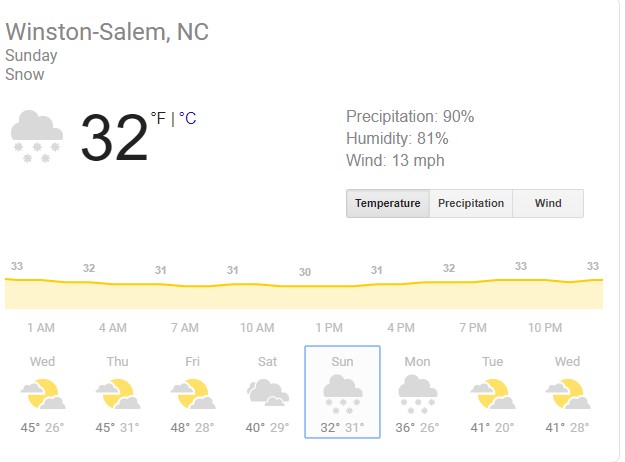625x462 pixels.
Task: Click the 1 PM time marker
Action: [x=329, y=328]
